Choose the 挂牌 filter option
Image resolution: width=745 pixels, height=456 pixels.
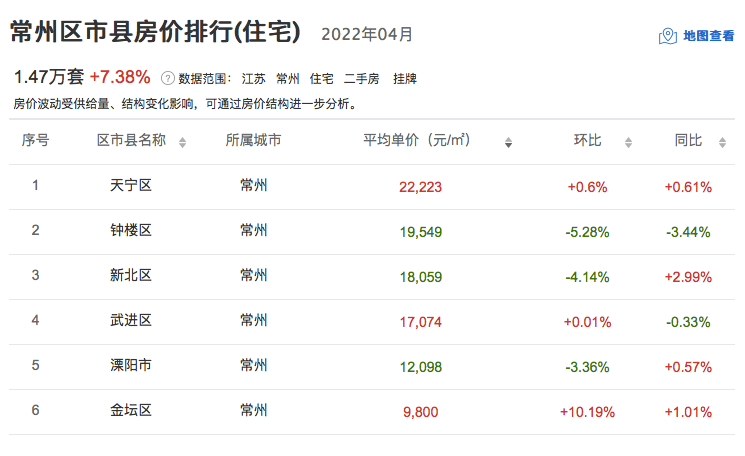pyautogui.click(x=405, y=79)
